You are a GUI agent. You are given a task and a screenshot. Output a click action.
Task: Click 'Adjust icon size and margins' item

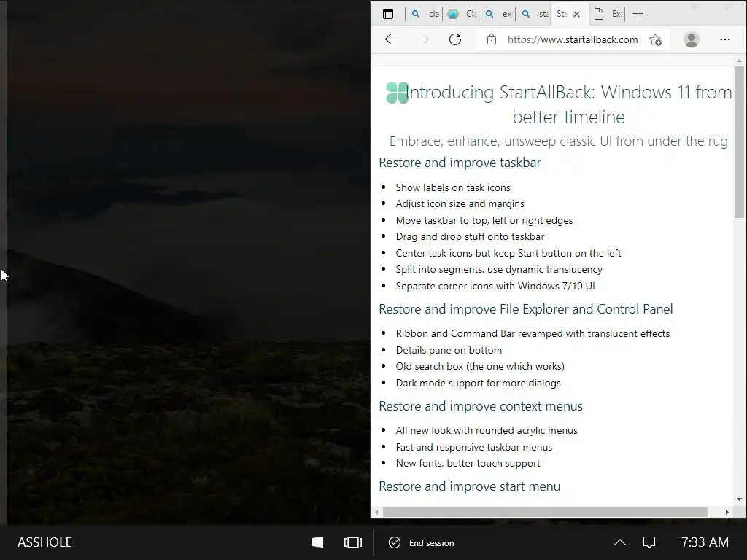coord(460,204)
